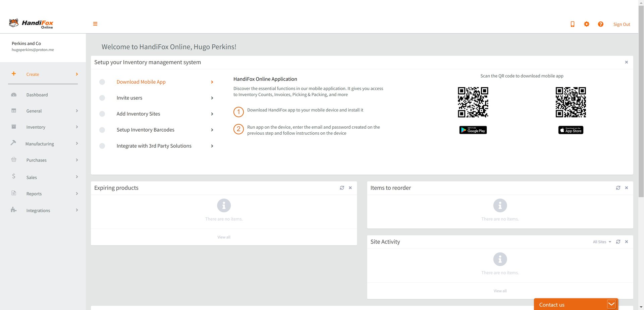
Task: Open the mobile device icon in header
Action: pos(573,24)
